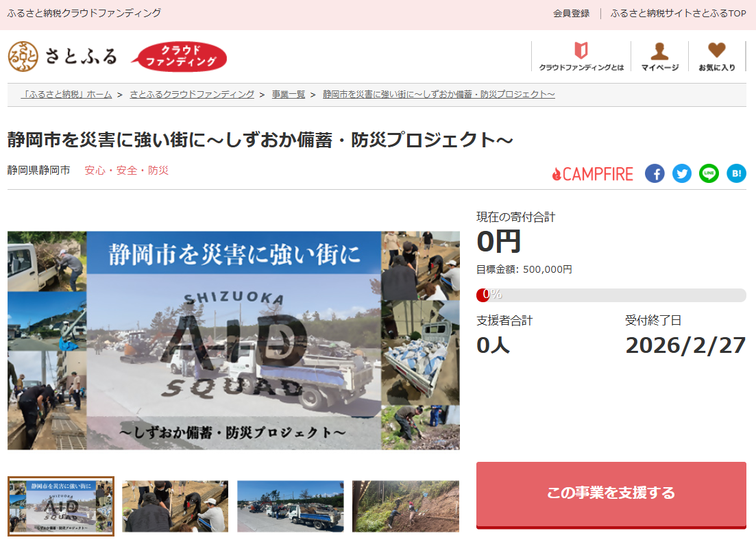
Task: Bookmark with Hatena B! icon
Action: tap(736, 174)
